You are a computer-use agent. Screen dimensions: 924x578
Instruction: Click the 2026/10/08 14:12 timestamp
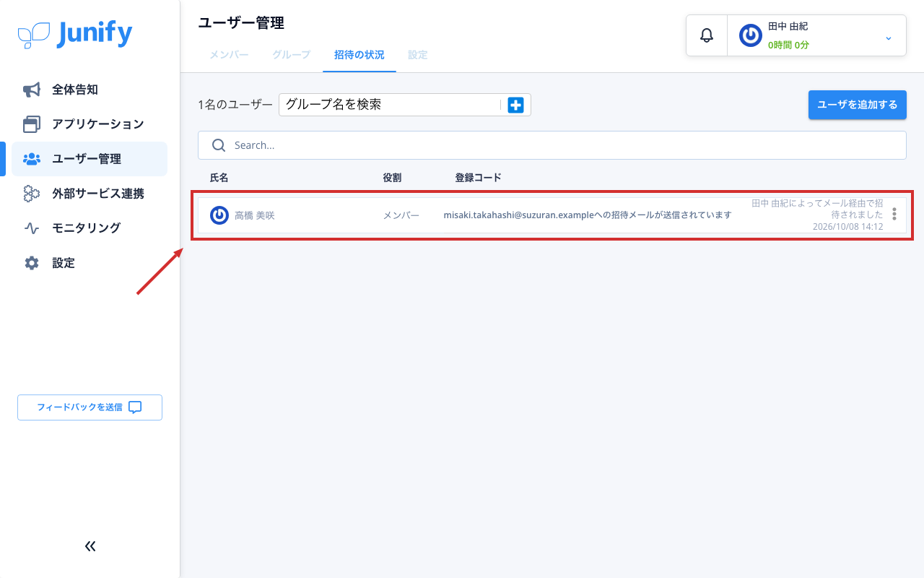tap(848, 227)
